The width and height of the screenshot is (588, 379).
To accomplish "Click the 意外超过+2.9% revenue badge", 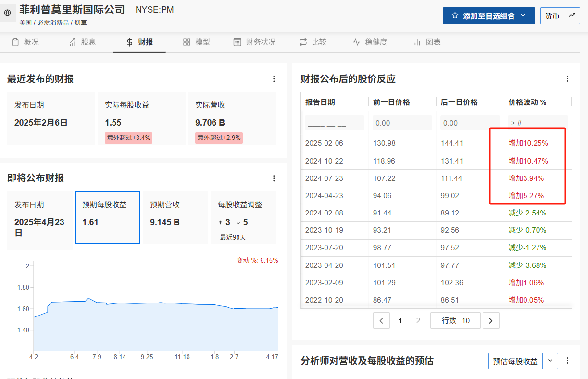I will (219, 138).
